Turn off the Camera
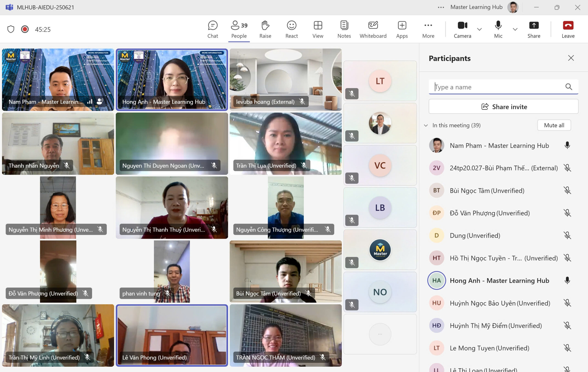Viewport: 588px width, 372px height. point(462,30)
